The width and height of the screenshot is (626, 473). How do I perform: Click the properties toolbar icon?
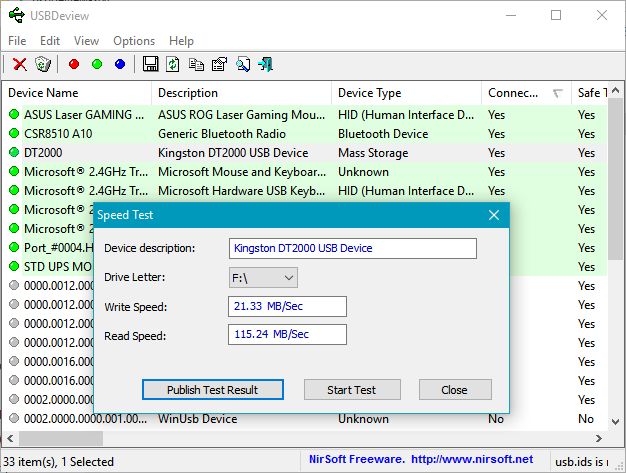pyautogui.click(x=219, y=64)
